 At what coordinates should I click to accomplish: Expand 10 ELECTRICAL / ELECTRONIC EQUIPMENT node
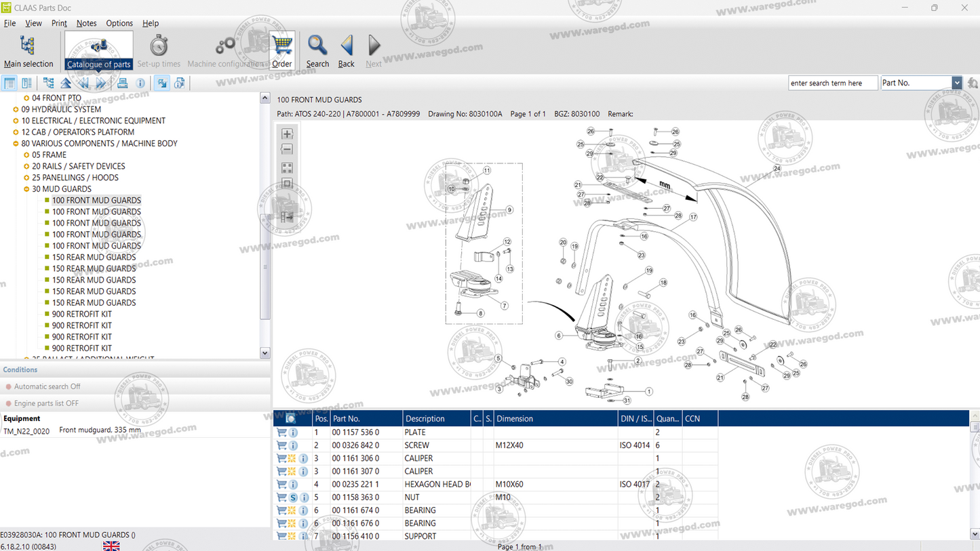tap(16, 121)
